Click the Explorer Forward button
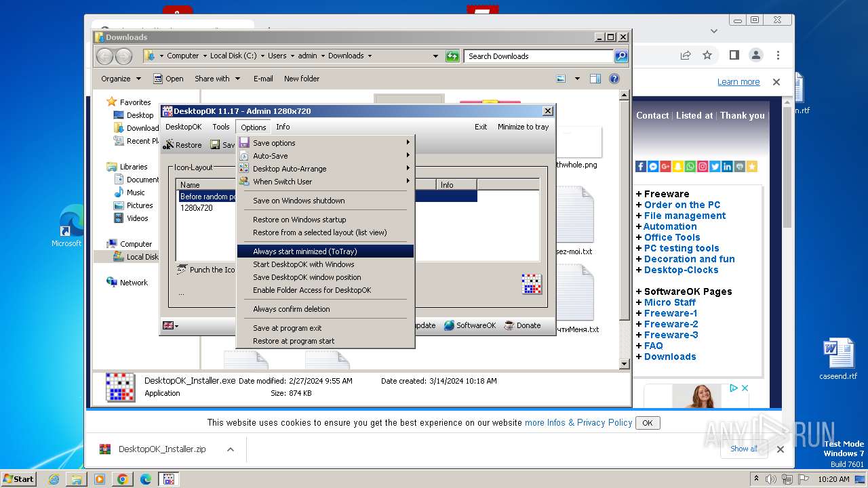 (x=123, y=56)
